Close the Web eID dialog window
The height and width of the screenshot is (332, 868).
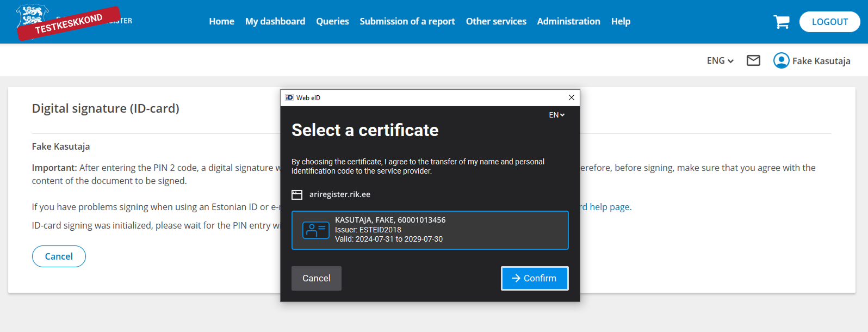pos(571,97)
